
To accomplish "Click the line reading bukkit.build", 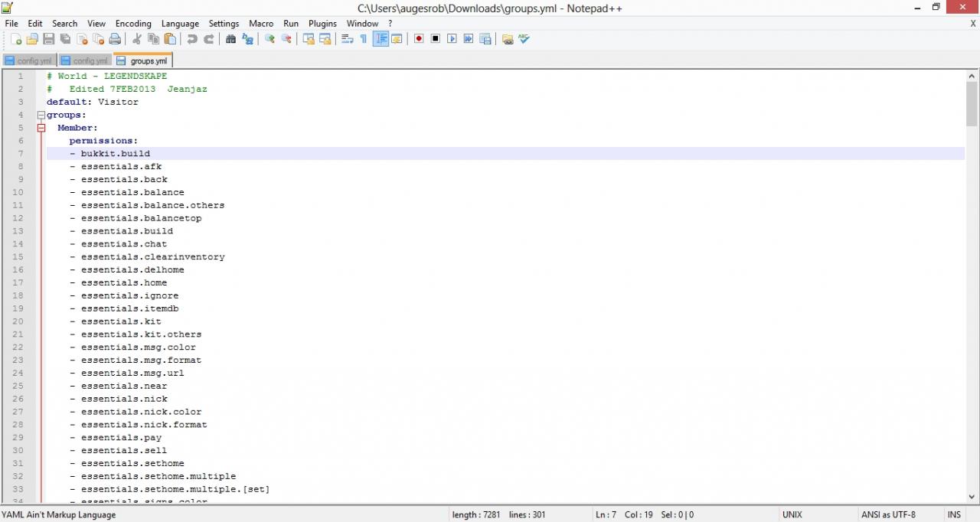I will (505, 154).
